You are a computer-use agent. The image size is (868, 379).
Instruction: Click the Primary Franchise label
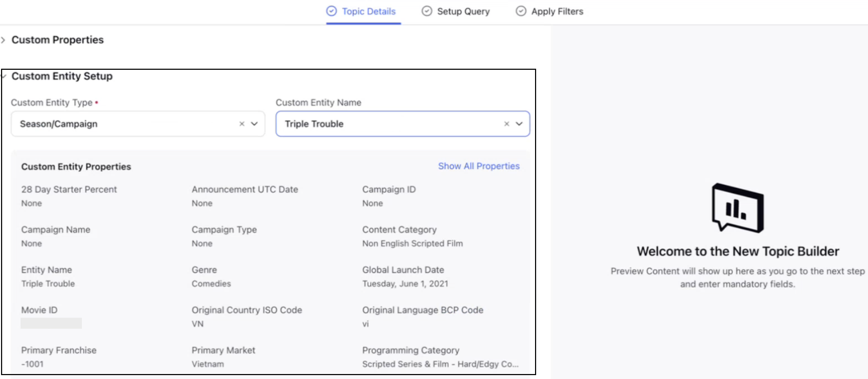(x=59, y=350)
